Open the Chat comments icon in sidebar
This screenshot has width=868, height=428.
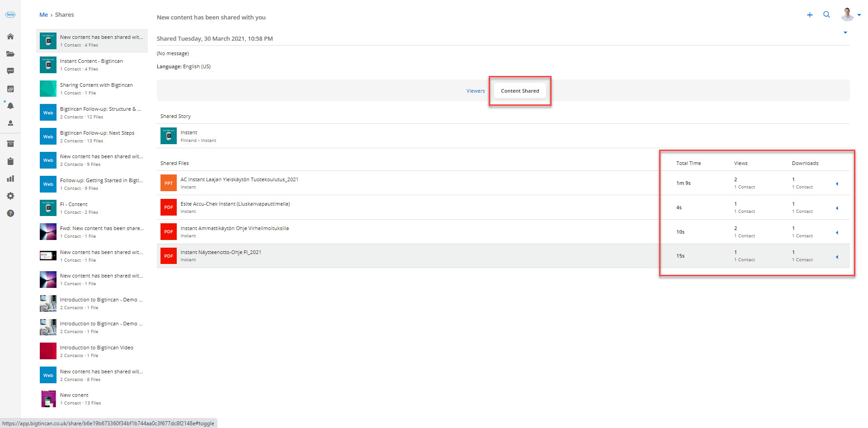point(10,71)
